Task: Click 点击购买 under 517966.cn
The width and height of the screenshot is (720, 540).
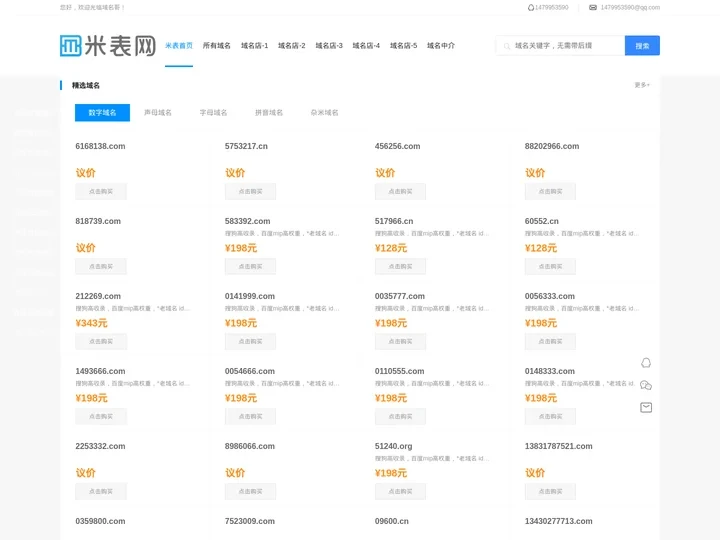Action: (x=400, y=266)
